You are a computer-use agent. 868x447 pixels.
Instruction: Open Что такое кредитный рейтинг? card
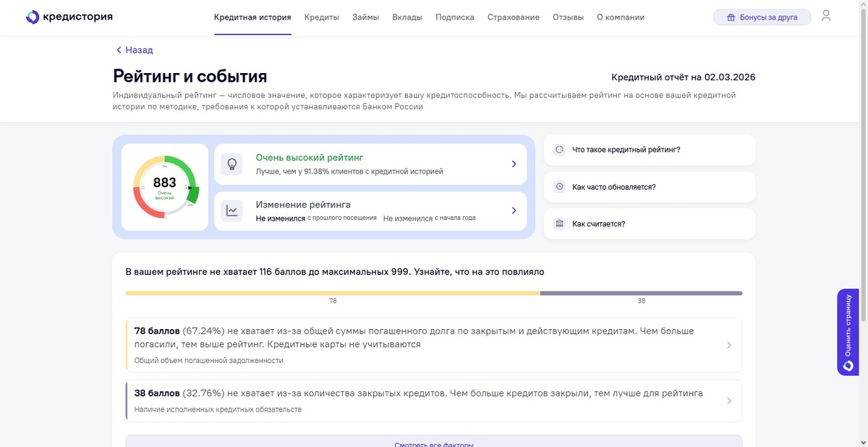click(x=650, y=150)
